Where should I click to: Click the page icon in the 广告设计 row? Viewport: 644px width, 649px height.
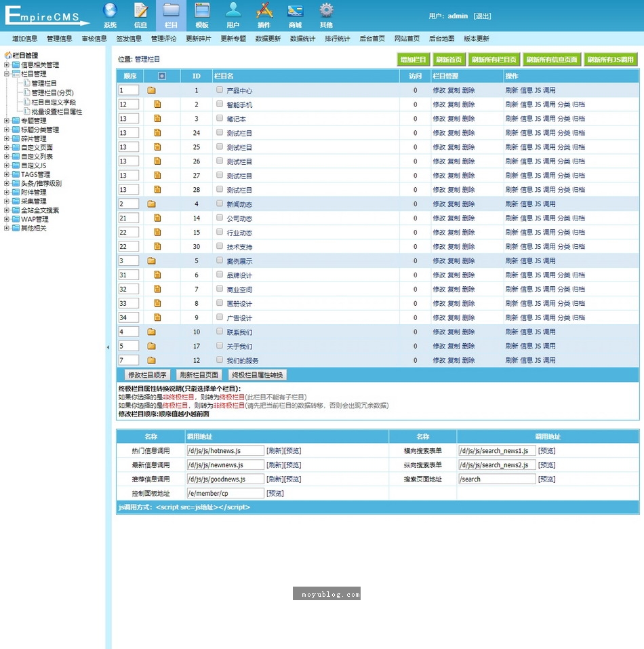pos(157,317)
